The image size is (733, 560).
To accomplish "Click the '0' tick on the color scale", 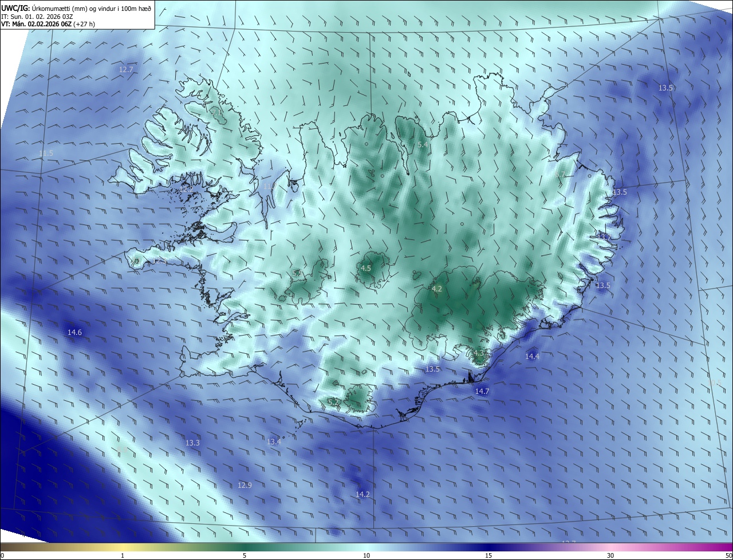I will point(2,555).
